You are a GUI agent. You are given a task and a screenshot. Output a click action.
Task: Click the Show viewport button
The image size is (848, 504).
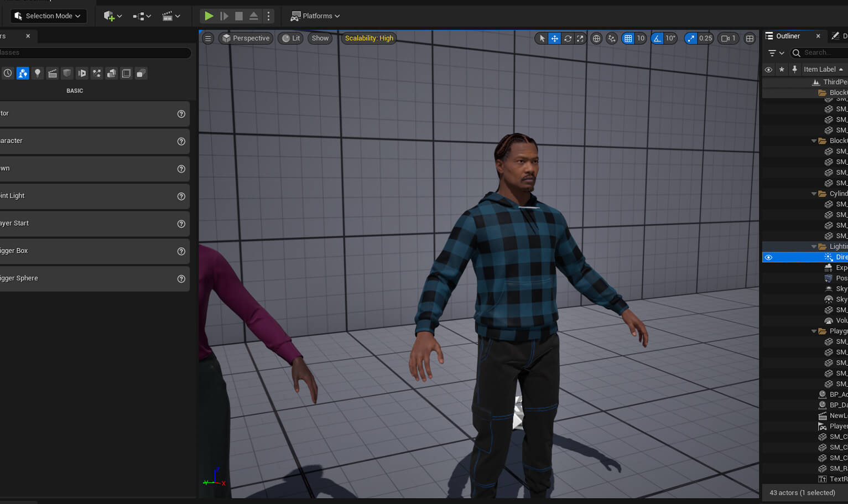click(320, 38)
